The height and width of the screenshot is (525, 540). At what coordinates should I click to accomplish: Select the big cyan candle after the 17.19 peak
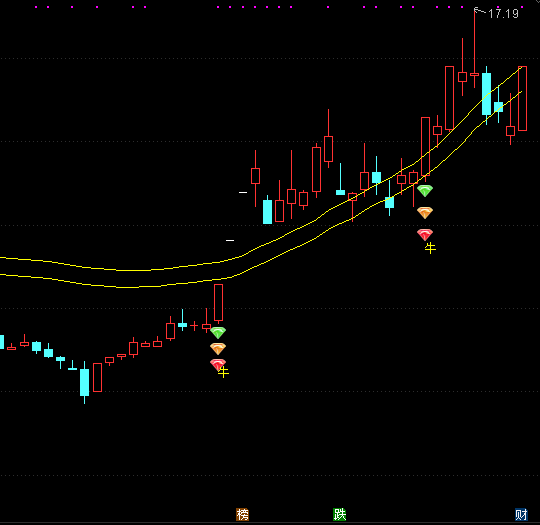[486, 94]
